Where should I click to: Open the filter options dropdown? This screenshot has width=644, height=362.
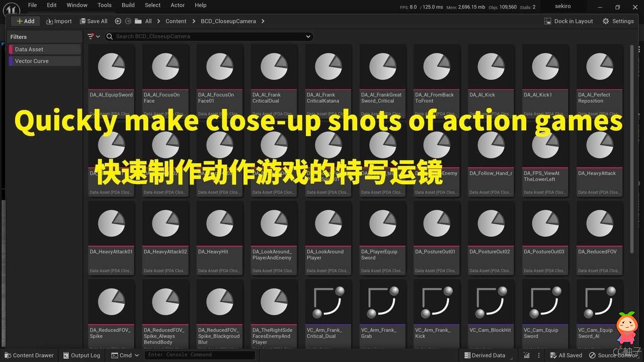pyautogui.click(x=94, y=36)
